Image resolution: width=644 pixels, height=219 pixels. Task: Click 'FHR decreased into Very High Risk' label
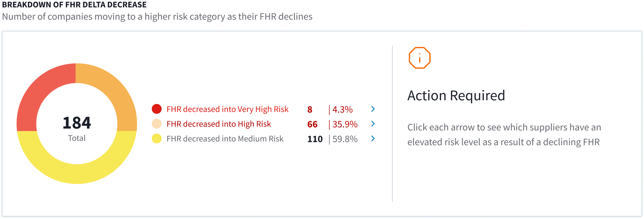(x=227, y=109)
